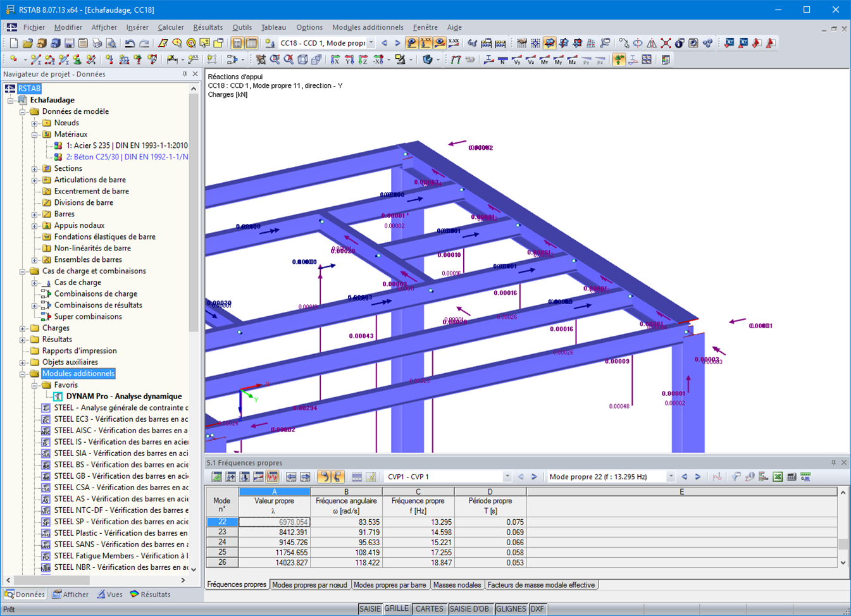The height and width of the screenshot is (616, 851).
Task: Click the calculator icon in the table toolbar
Action: (x=792, y=477)
